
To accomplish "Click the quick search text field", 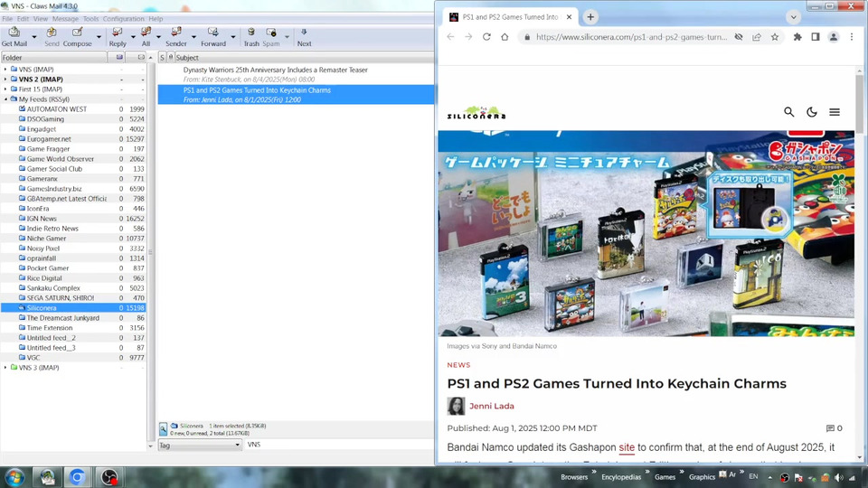I will click(x=339, y=445).
